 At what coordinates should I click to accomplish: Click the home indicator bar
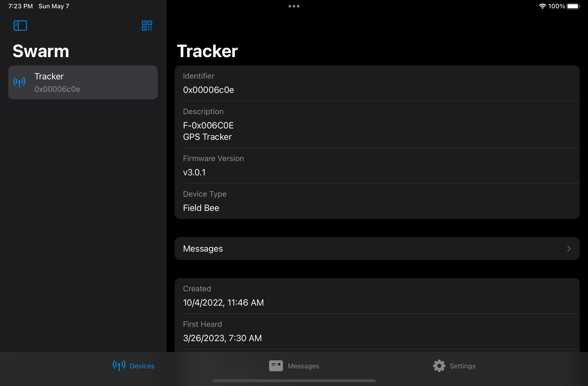[x=294, y=381]
